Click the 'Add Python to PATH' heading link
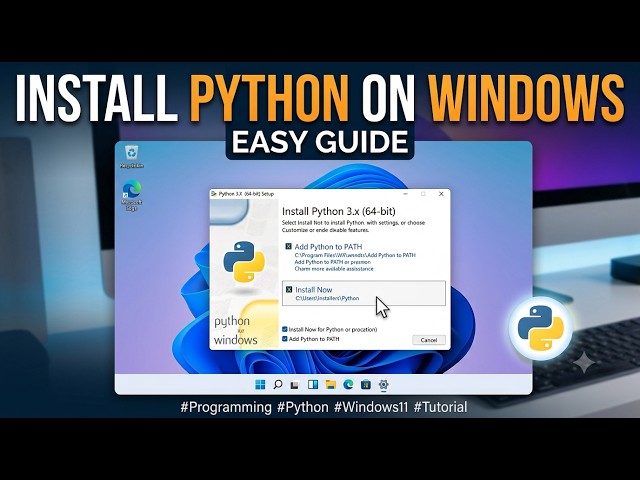 pyautogui.click(x=328, y=247)
